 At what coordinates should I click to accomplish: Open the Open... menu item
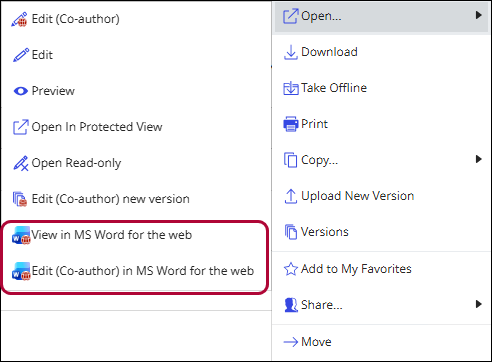tap(381, 16)
